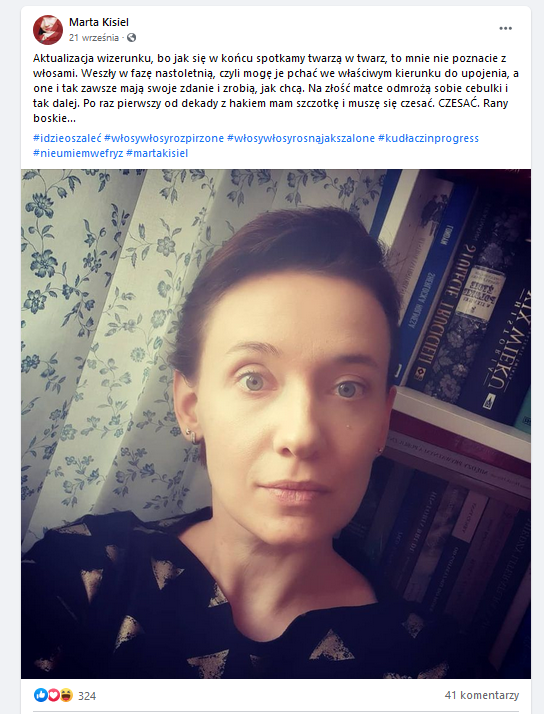Click the laughing Haha reaction emoji
This screenshot has width=544, height=714.
point(66,695)
